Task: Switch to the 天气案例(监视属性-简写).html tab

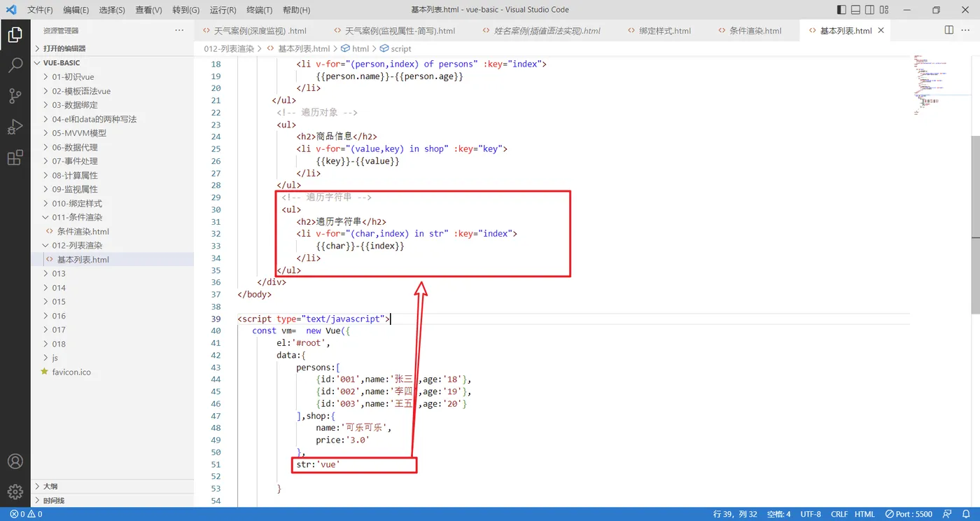Action: (399, 31)
